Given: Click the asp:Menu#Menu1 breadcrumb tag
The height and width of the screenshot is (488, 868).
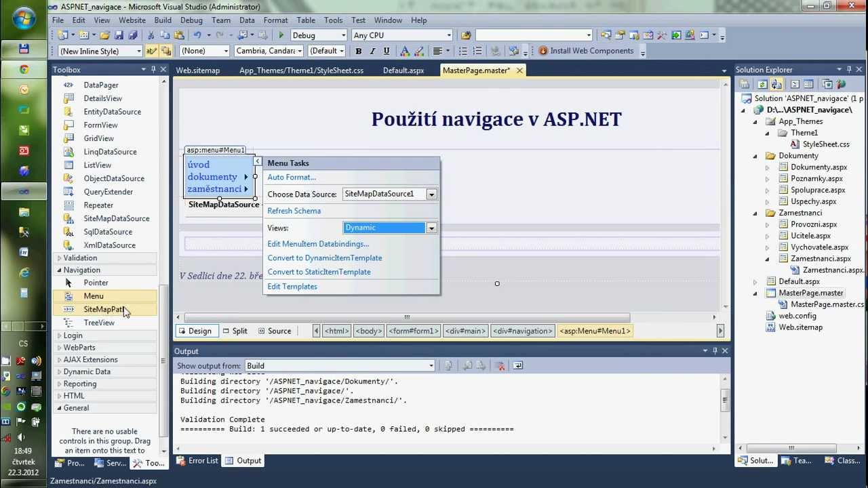Looking at the screenshot, I should pyautogui.click(x=595, y=331).
